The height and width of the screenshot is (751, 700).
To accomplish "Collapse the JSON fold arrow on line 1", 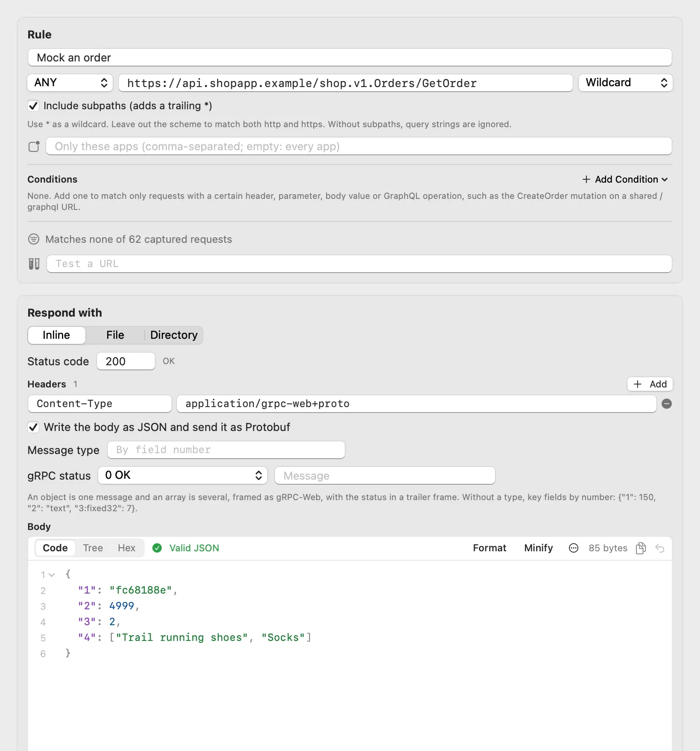I will [x=52, y=575].
